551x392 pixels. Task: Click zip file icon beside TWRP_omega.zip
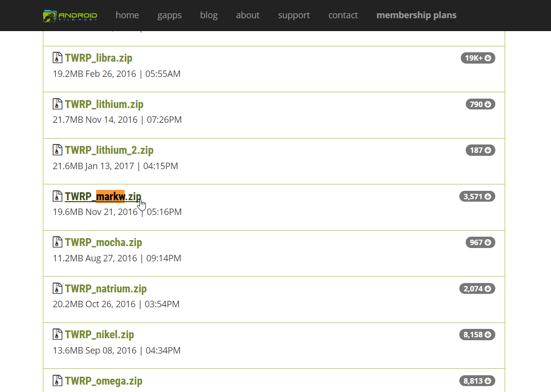coord(57,380)
